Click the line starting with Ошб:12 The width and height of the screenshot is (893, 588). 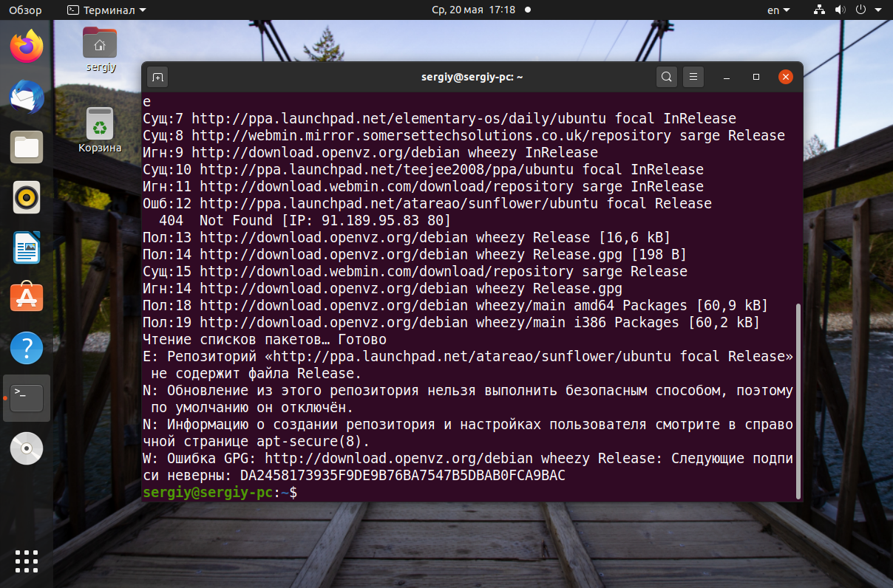pyautogui.click(x=427, y=204)
